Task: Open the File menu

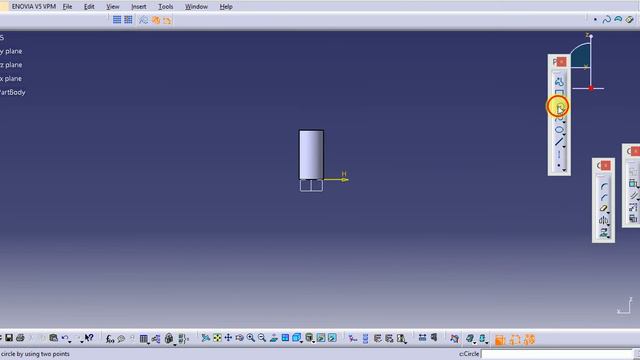Action: click(67, 7)
